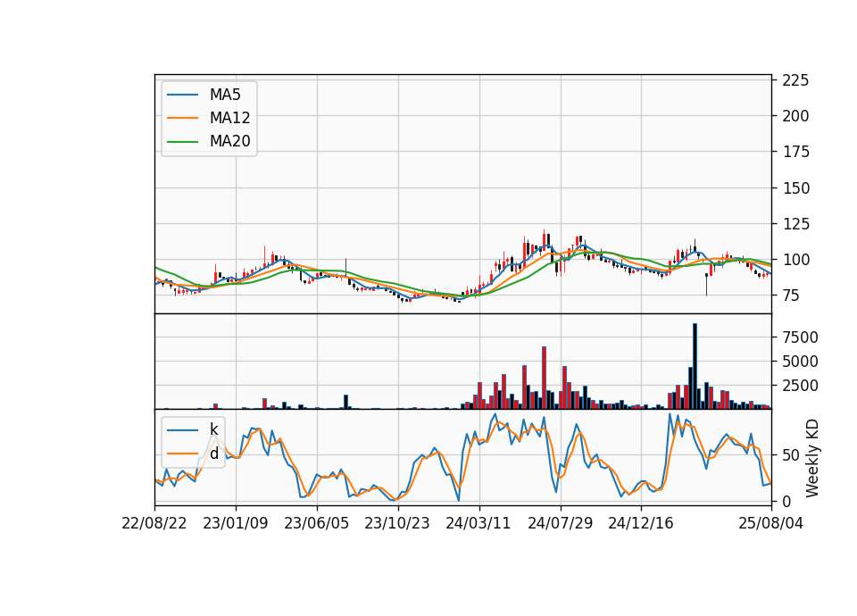The width and height of the screenshot is (857, 616).
Task: Click the d legend label in KD panel
Action: pos(213,454)
